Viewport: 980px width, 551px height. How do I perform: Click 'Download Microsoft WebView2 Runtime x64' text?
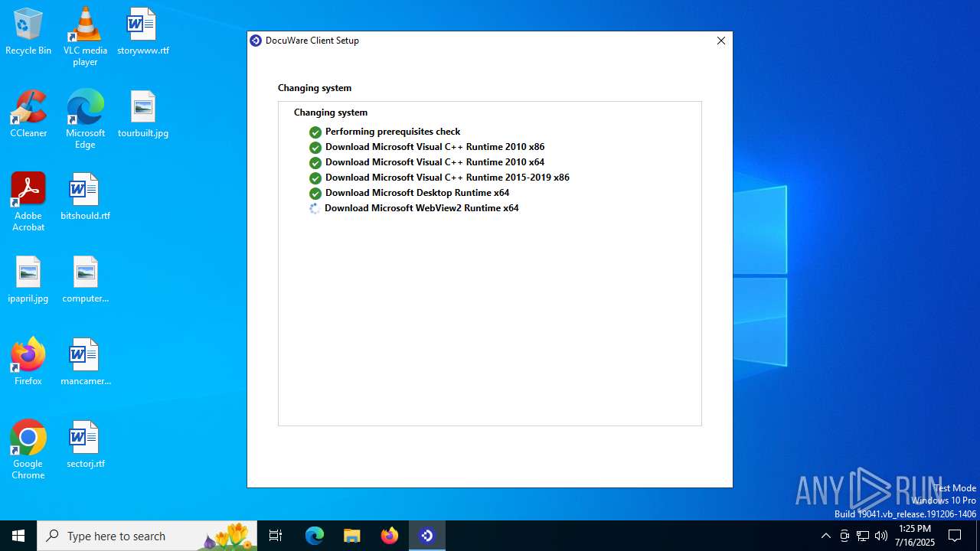pyautogui.click(x=422, y=208)
